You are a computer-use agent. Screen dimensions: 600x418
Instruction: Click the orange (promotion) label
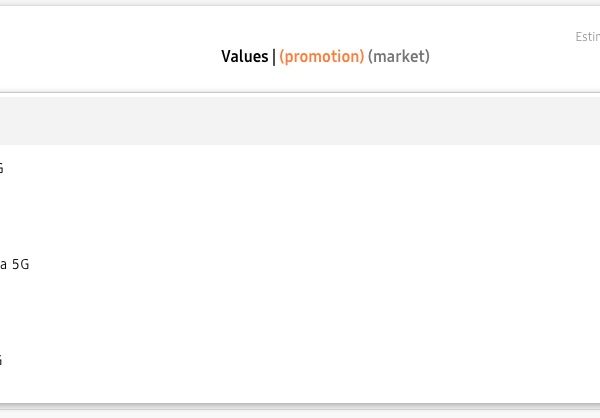click(x=321, y=57)
